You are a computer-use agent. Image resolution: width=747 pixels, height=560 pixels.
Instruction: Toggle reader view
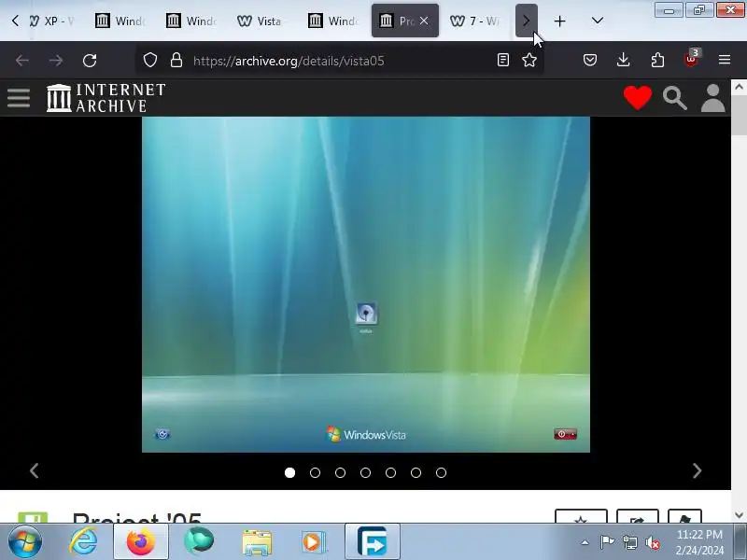(x=503, y=60)
